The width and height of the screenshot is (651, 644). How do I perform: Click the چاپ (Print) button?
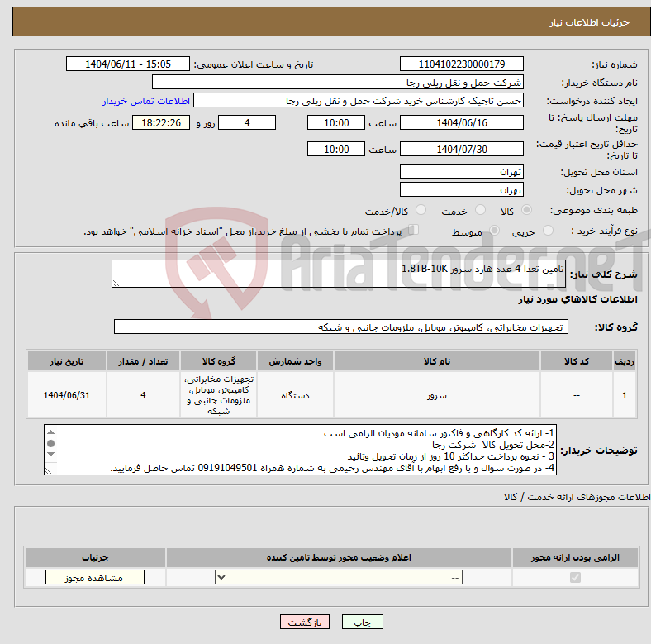pos(363,622)
